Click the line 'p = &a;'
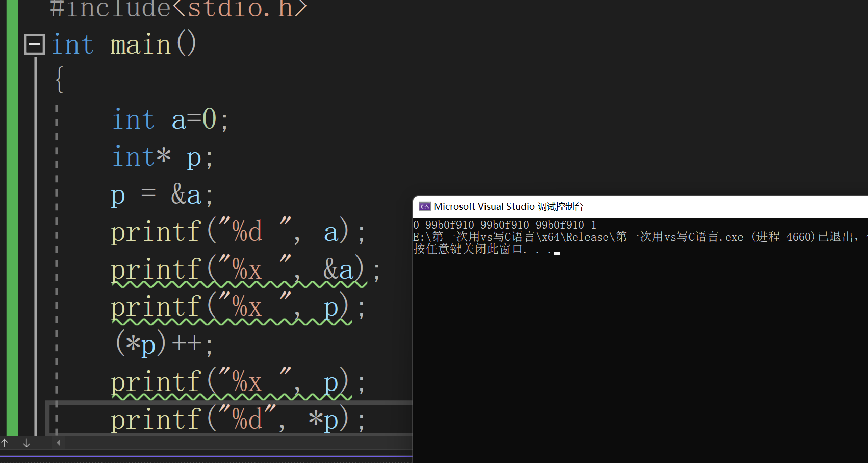868x463 pixels. pyautogui.click(x=162, y=195)
